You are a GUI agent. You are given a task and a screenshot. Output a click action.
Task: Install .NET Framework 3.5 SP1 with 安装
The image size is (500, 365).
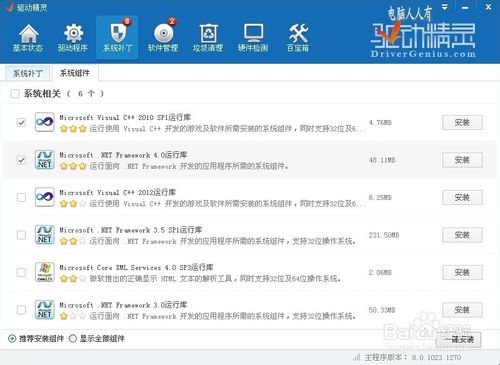pos(462,235)
